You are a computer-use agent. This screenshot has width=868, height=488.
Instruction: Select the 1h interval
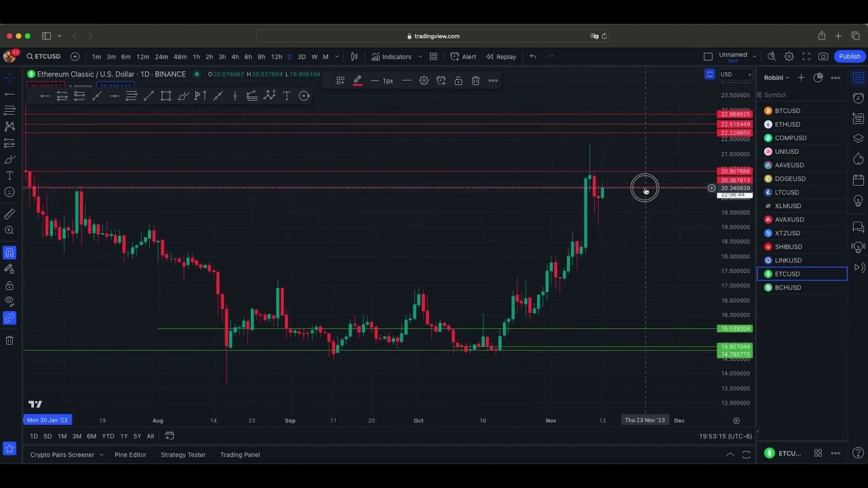196,56
